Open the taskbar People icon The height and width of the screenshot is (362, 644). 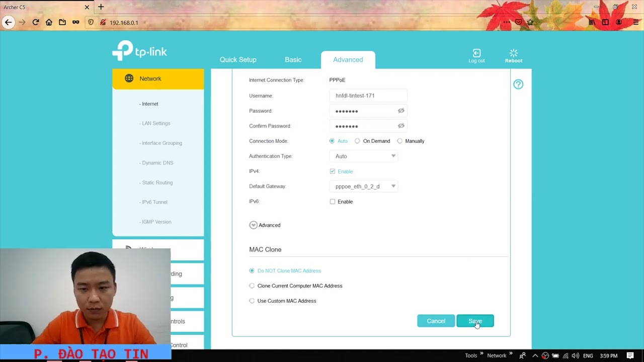(x=522, y=355)
